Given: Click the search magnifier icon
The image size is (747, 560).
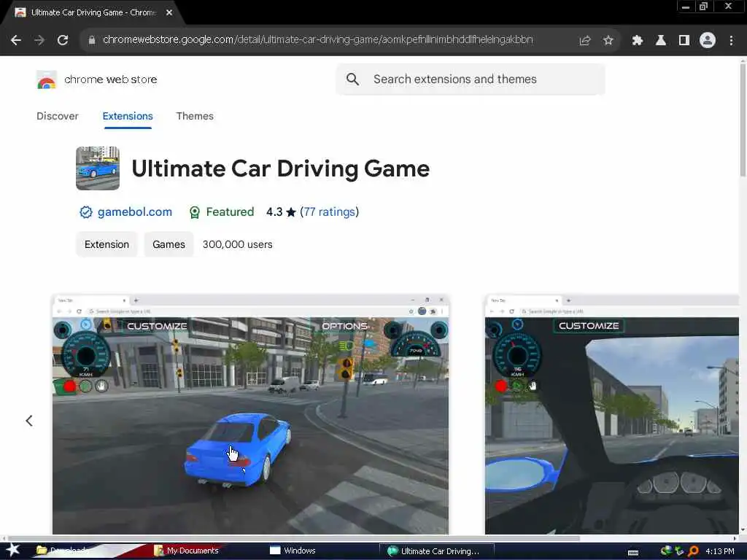Looking at the screenshot, I should click(352, 79).
